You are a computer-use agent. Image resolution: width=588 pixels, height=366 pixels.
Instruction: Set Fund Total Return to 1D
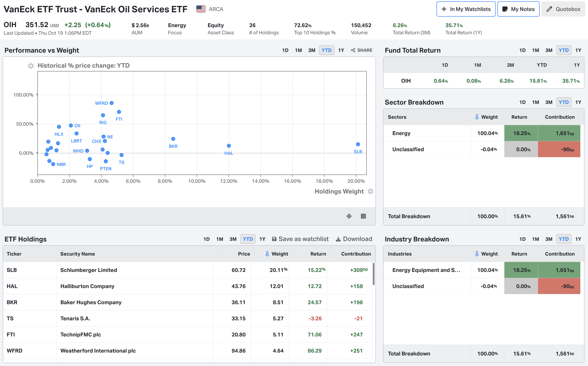[522, 50]
